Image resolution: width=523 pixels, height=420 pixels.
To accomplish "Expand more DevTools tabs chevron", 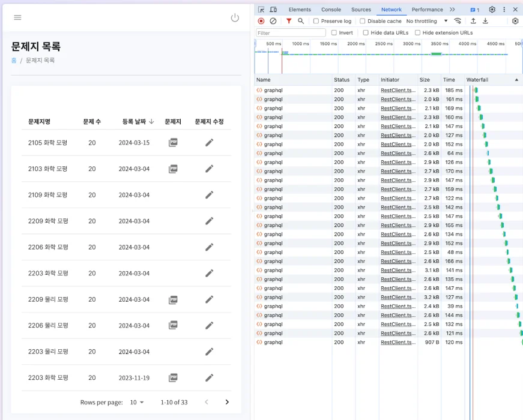I will (452, 10).
